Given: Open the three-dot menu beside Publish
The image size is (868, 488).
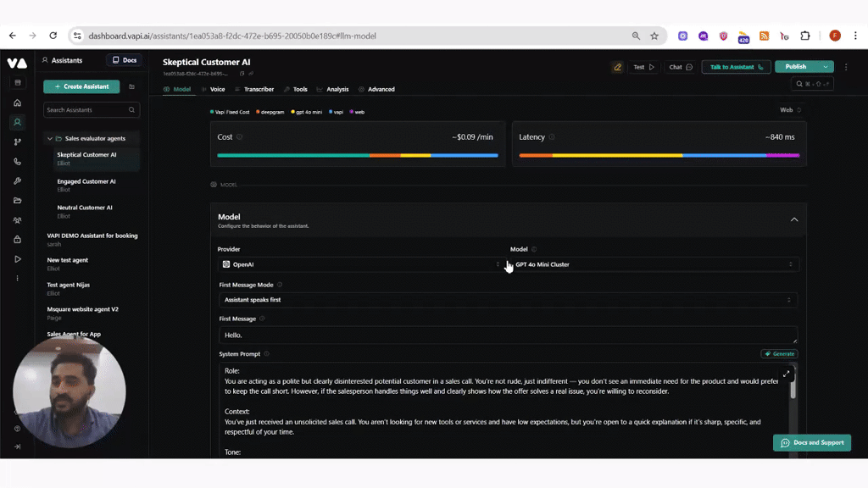Looking at the screenshot, I should [x=846, y=67].
